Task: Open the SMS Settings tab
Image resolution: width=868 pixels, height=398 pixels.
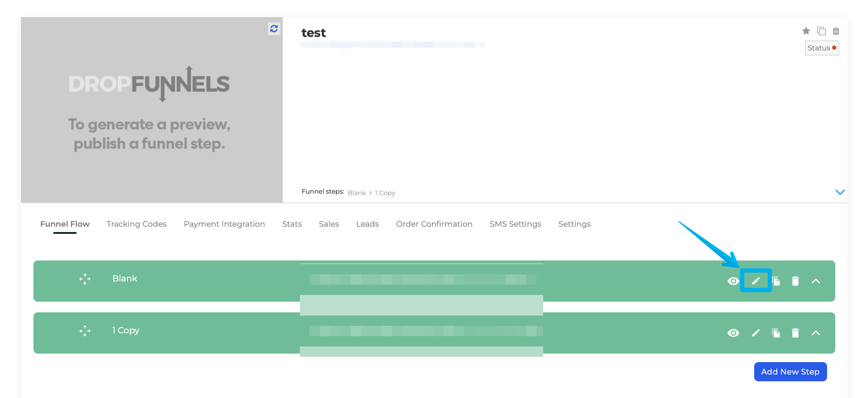Action: (x=515, y=224)
